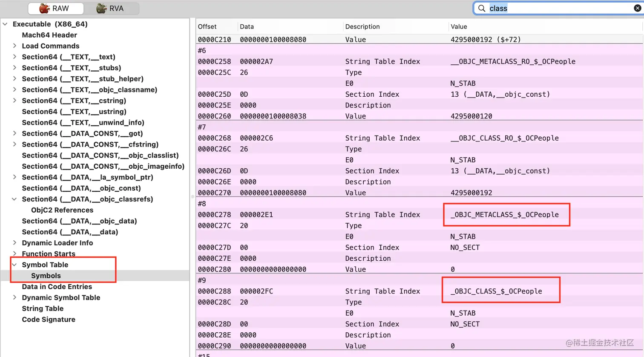Select row with offset 0000C210
This screenshot has height=357, width=644.
(x=420, y=40)
